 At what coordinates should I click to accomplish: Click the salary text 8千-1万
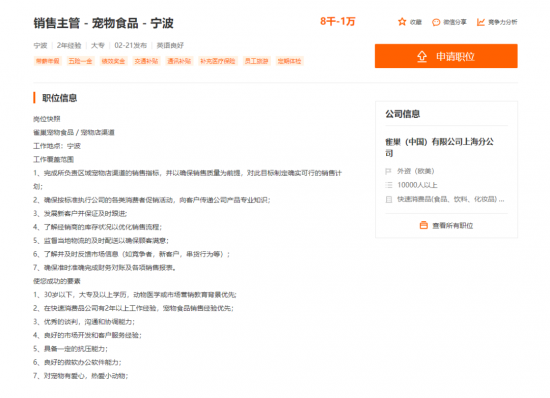[x=337, y=21]
